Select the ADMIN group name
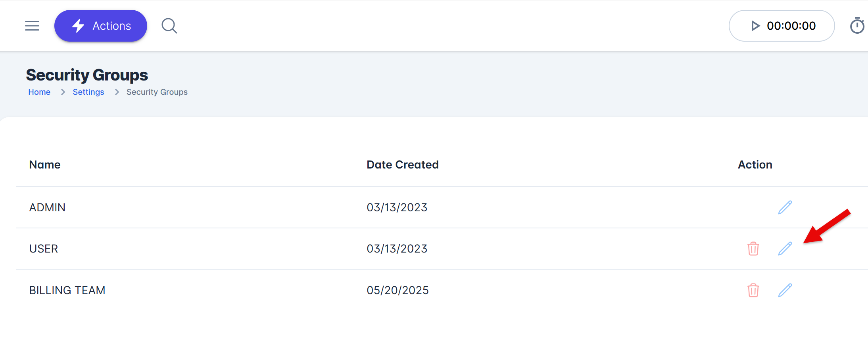 [x=47, y=207]
